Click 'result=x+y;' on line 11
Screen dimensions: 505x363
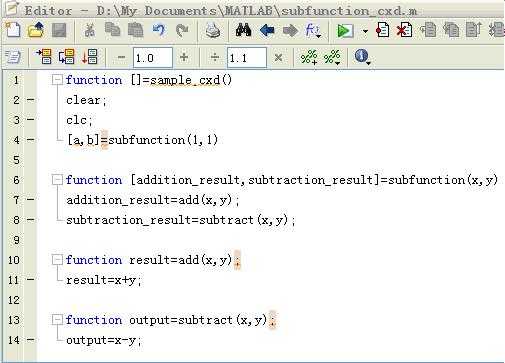[x=104, y=280]
